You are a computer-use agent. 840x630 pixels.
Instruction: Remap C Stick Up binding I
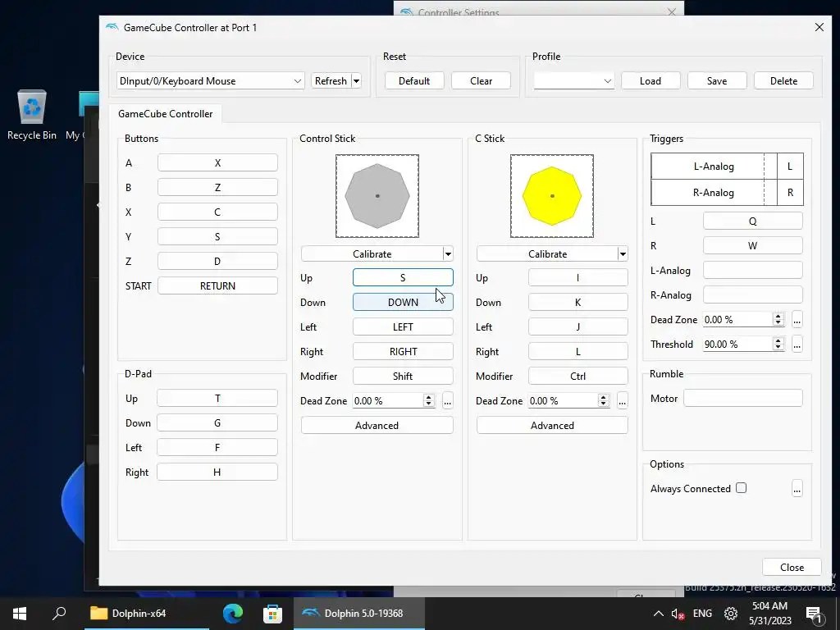(x=578, y=277)
